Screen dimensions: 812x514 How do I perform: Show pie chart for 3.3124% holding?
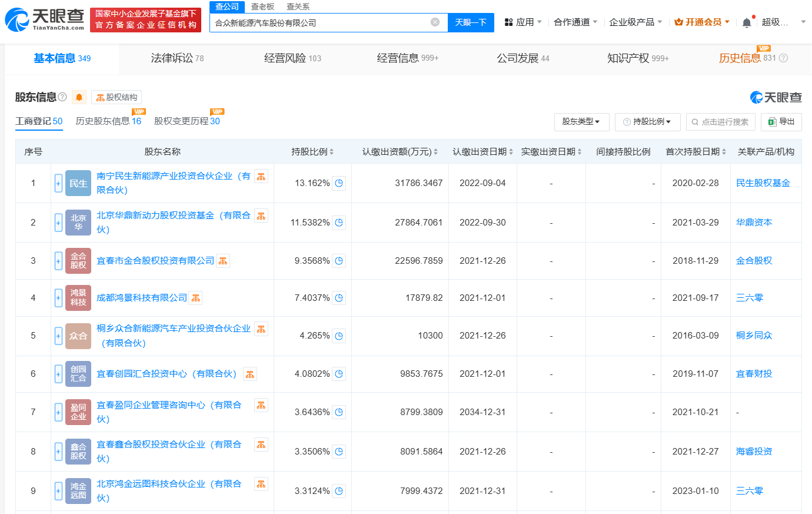339,491
